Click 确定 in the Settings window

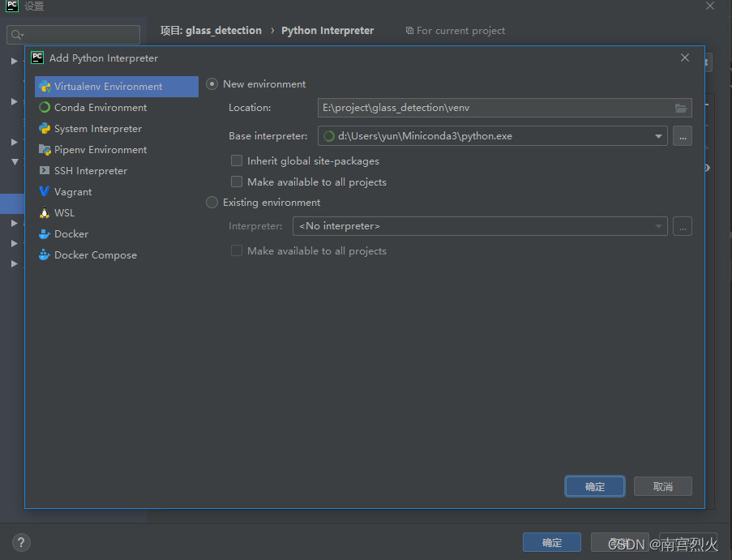click(552, 542)
